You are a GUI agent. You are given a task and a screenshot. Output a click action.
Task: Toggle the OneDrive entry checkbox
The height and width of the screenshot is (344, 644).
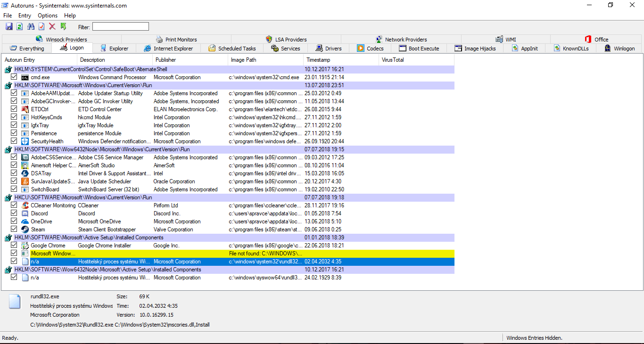[x=14, y=221]
